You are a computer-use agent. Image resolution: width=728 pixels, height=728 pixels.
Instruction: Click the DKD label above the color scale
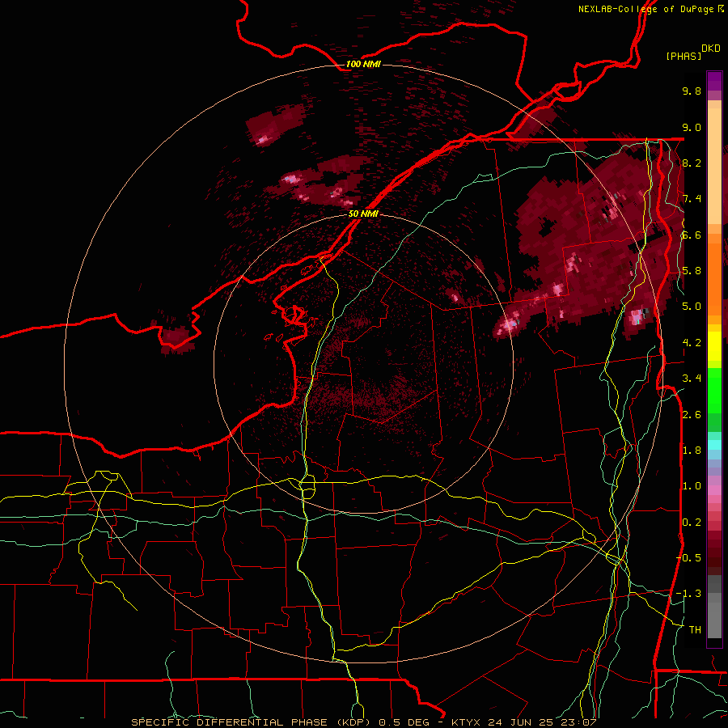point(711,49)
